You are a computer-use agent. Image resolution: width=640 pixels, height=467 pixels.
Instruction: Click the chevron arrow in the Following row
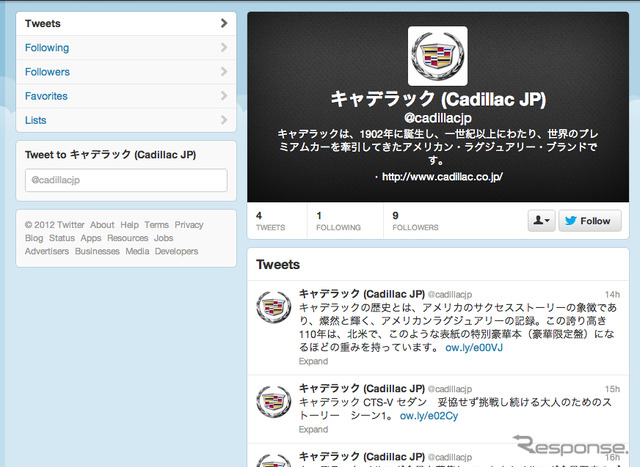click(x=224, y=47)
